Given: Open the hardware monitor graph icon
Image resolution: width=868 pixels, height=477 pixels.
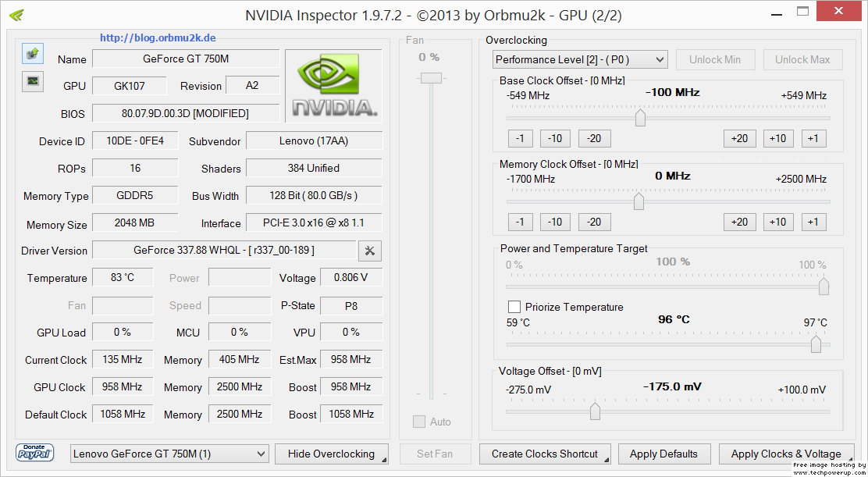Looking at the screenshot, I should (33, 80).
